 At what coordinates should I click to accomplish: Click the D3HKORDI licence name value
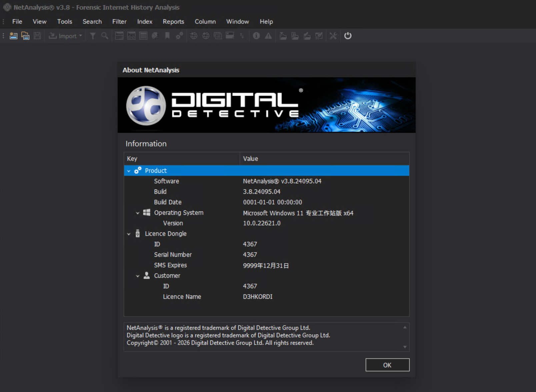coord(258,297)
